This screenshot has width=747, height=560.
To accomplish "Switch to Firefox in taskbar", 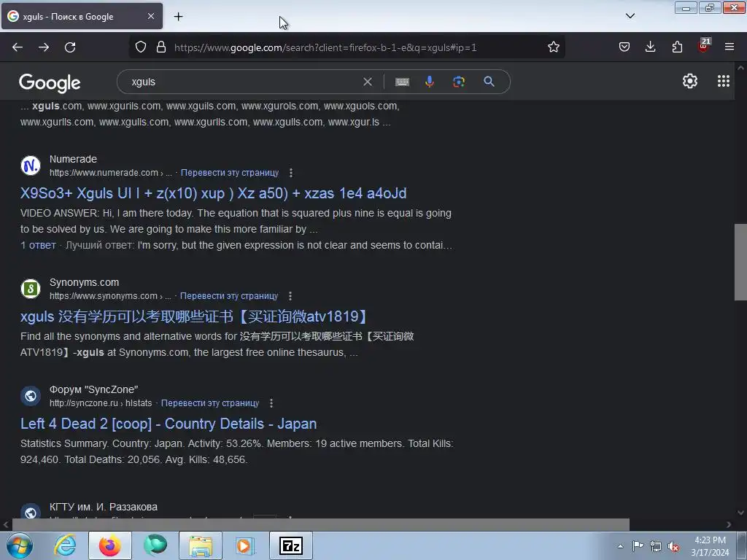I will click(109, 545).
